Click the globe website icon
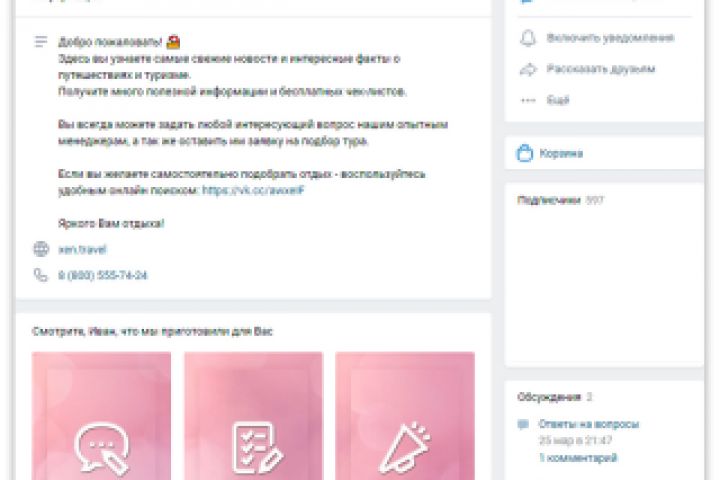720x480 pixels. [x=41, y=249]
